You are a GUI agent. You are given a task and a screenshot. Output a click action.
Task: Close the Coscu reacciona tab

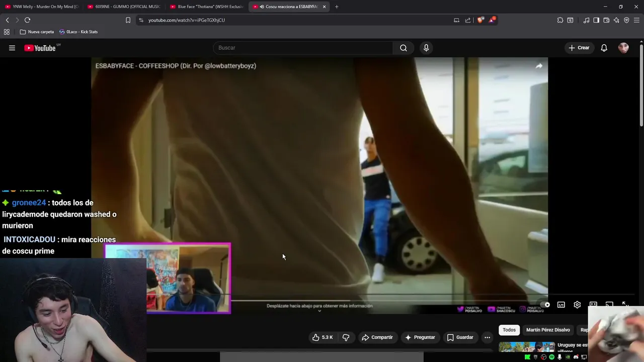(324, 7)
